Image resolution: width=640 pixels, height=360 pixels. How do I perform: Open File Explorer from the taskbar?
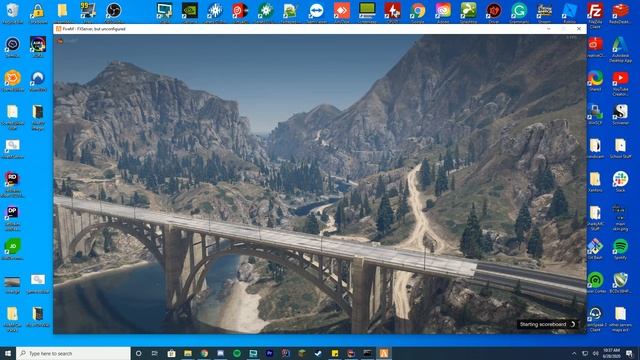188,353
